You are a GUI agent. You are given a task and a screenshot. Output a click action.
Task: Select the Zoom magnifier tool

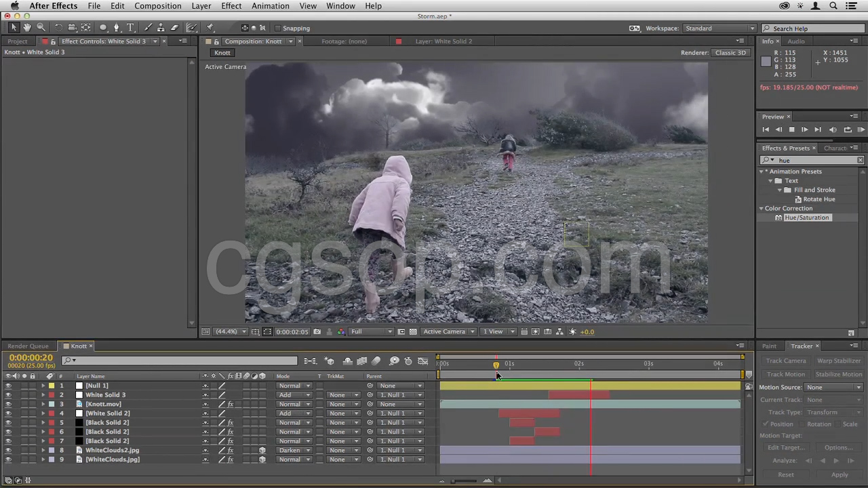[41, 28]
